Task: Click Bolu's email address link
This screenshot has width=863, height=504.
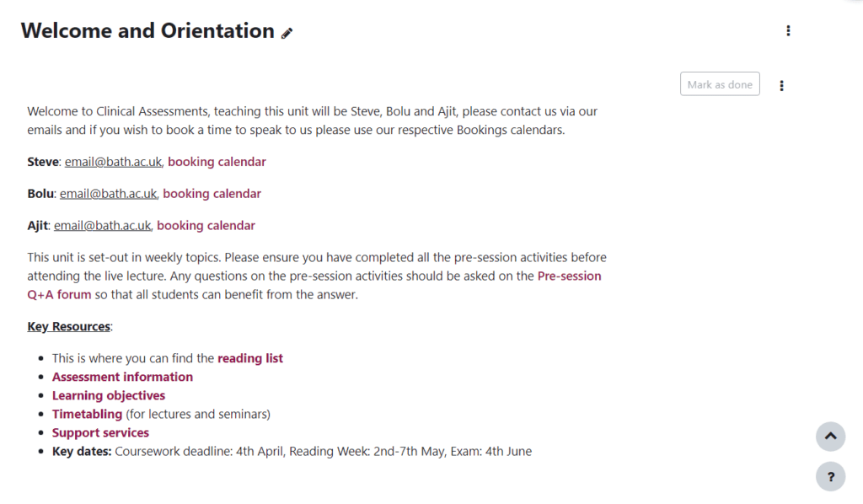Action: coord(108,194)
